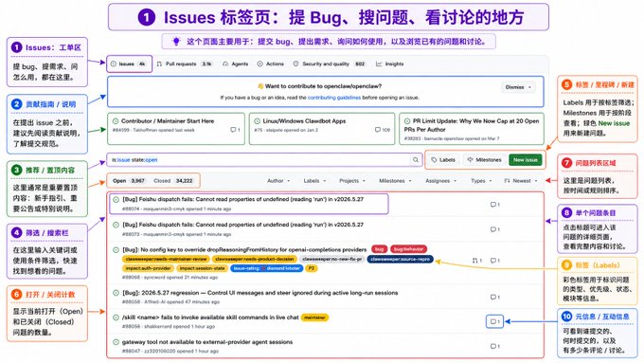Open the contributing guidelines link
Image resolution: width=644 pixels, height=363 pixels.
coord(334,98)
